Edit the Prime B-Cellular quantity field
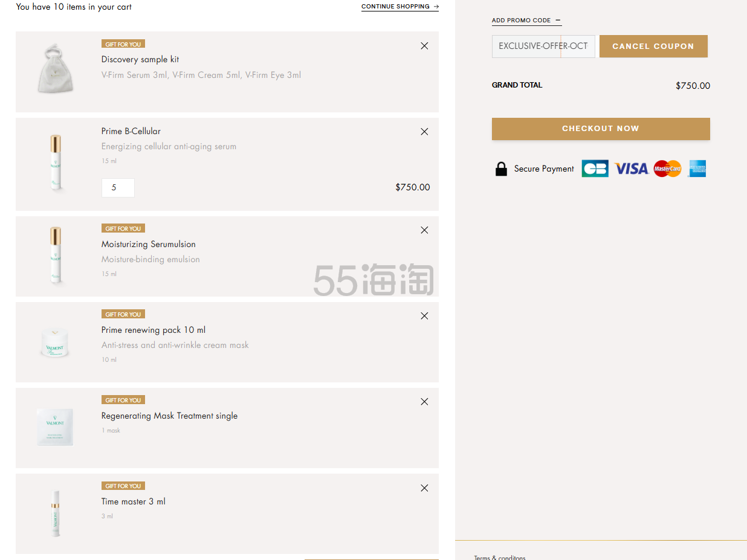 (118, 188)
